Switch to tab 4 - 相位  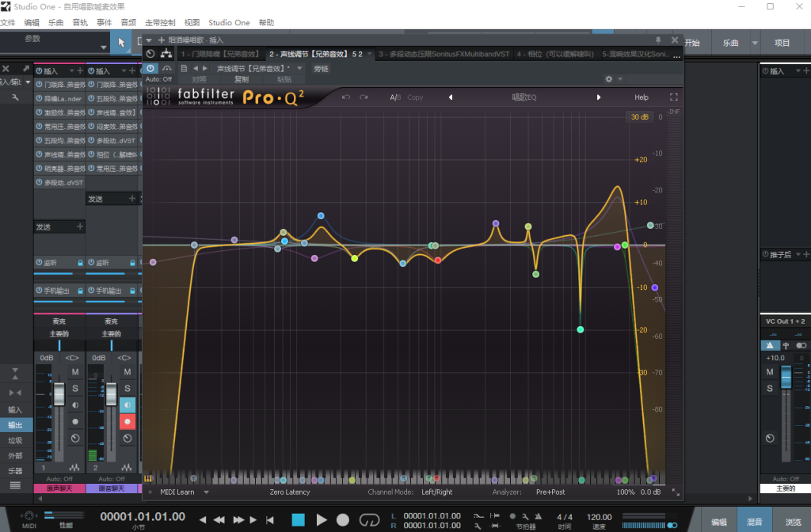(554, 54)
